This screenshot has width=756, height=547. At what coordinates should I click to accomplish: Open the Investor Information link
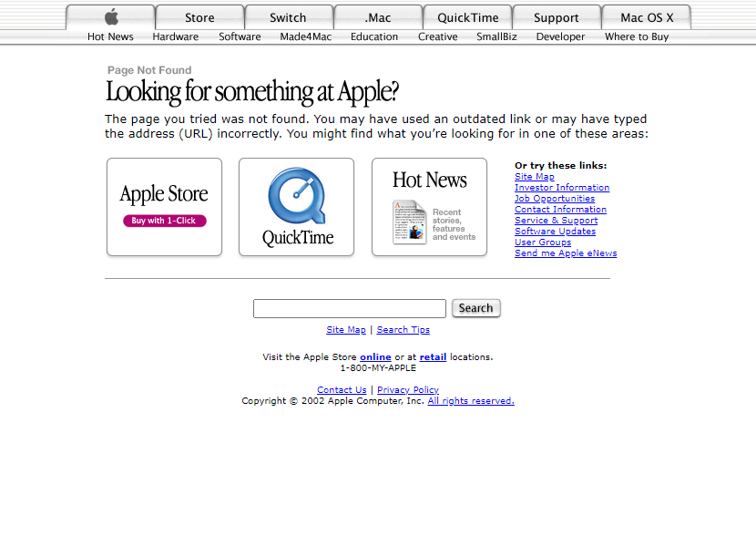tap(562, 187)
